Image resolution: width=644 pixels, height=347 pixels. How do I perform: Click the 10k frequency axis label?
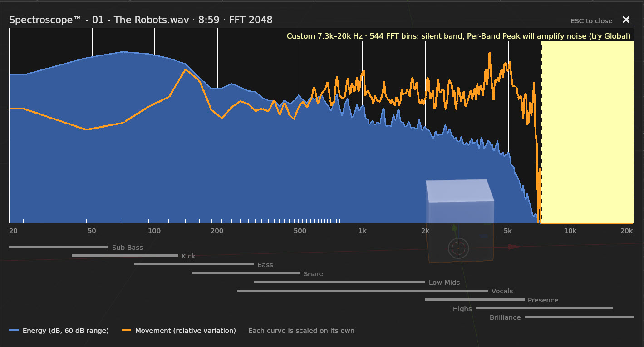click(x=570, y=231)
